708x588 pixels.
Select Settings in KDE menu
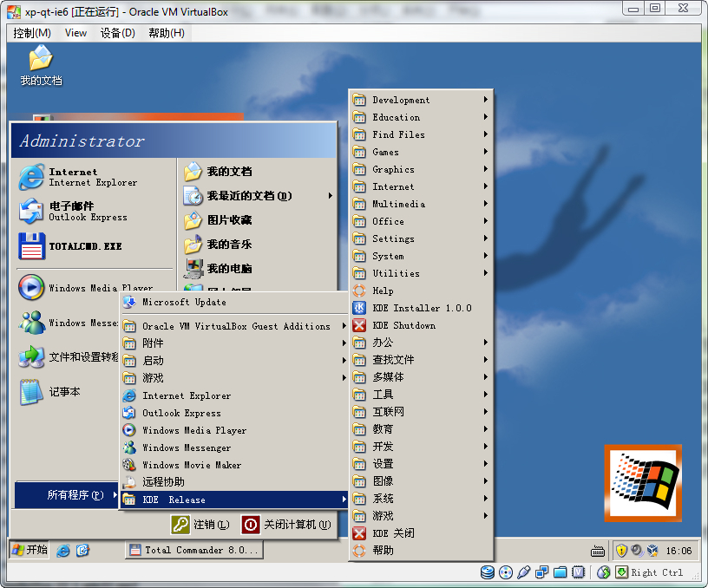click(x=421, y=238)
